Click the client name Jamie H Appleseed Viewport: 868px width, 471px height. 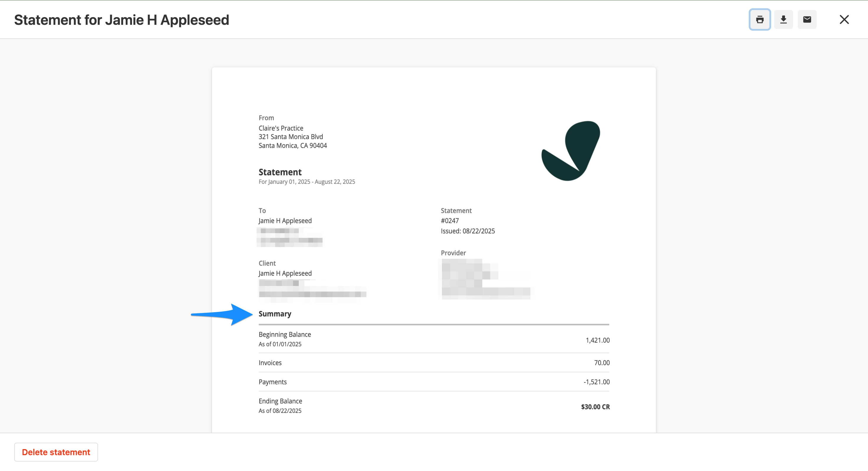point(285,273)
